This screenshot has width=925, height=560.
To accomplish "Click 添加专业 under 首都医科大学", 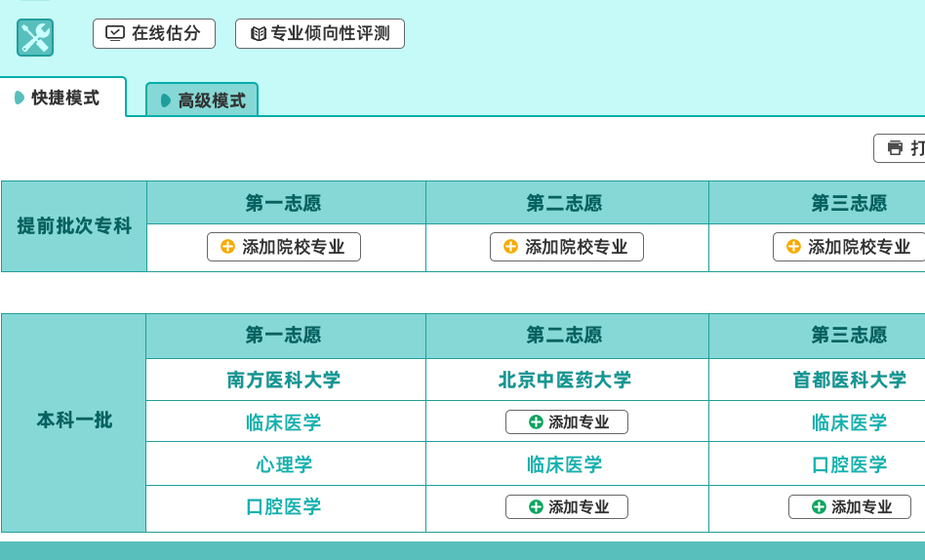I will click(850, 507).
